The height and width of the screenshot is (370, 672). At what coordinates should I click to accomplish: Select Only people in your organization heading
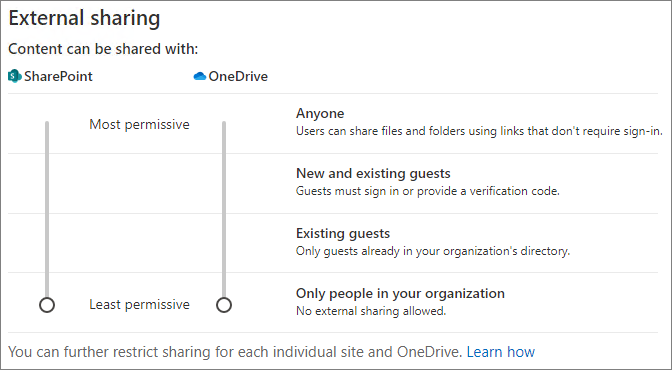tap(400, 293)
